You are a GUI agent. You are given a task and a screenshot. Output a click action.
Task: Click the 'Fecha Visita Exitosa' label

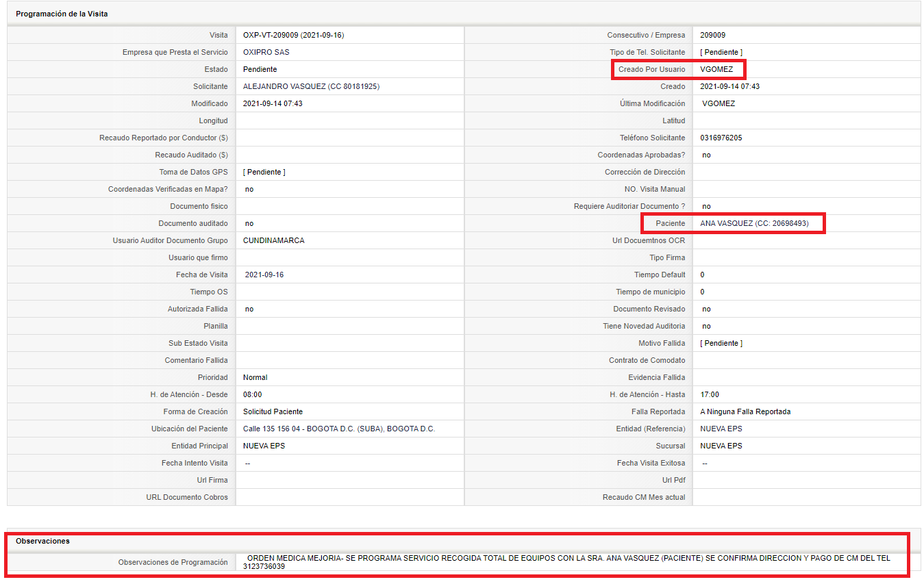coord(651,463)
